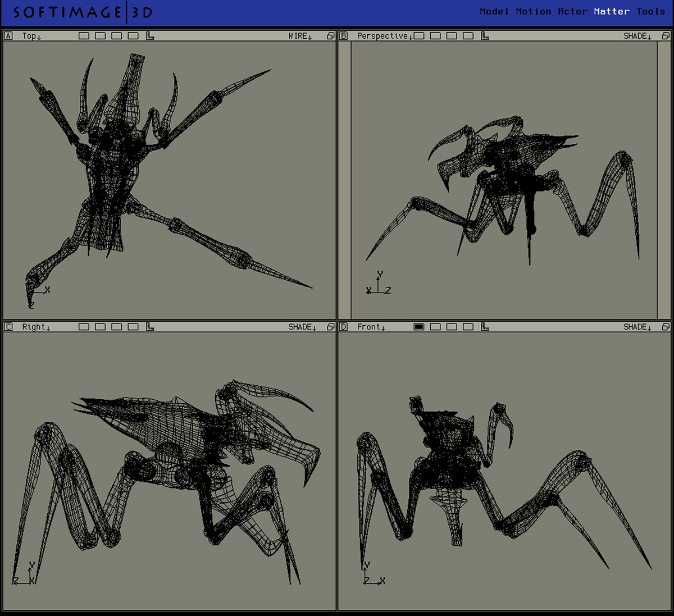Click the viewport B letter icon

(344, 36)
